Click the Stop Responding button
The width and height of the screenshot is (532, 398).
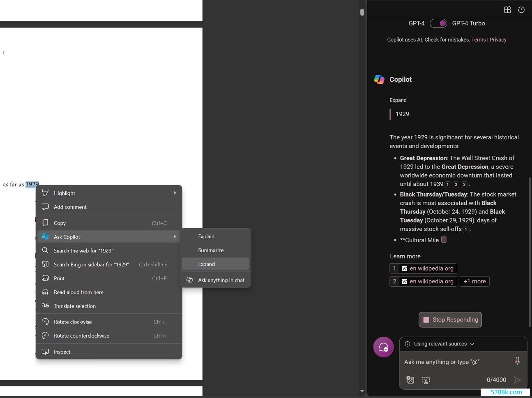[x=450, y=319]
